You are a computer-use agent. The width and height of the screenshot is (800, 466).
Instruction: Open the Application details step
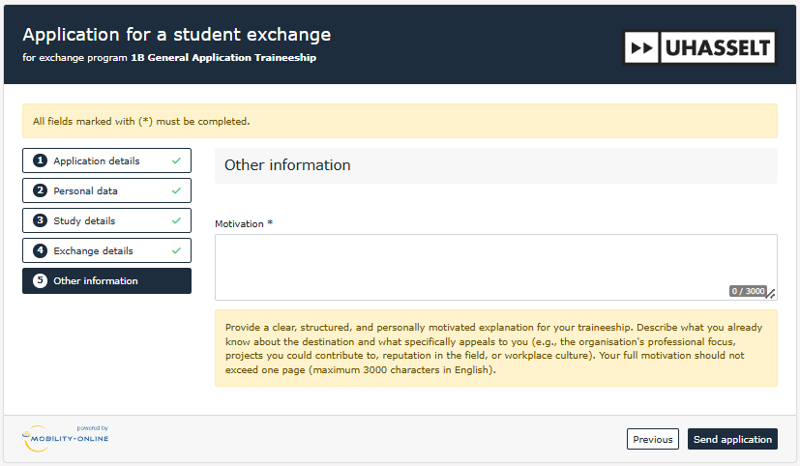point(97,161)
